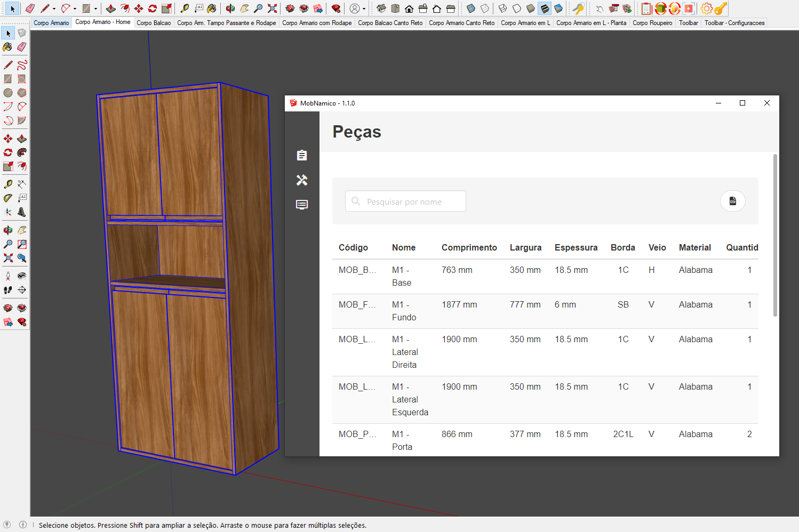Image resolution: width=799 pixels, height=532 pixels.
Task: Click the Código column header
Action: point(353,247)
